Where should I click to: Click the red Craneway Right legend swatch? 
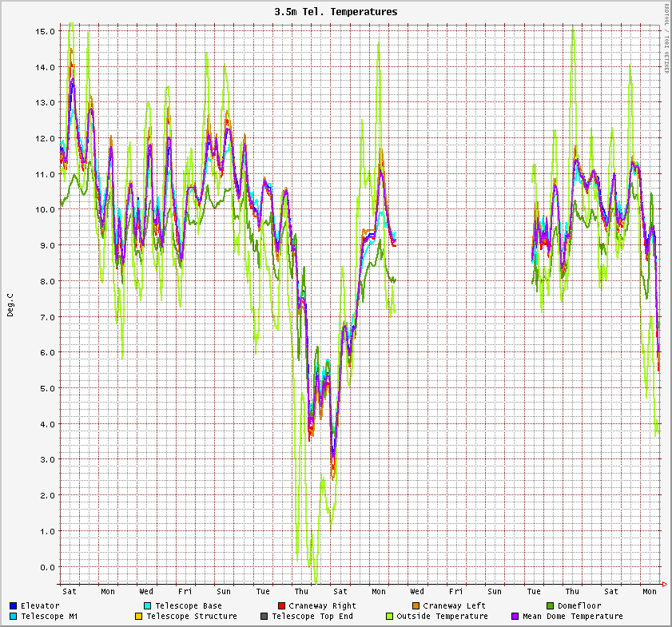coord(281,605)
